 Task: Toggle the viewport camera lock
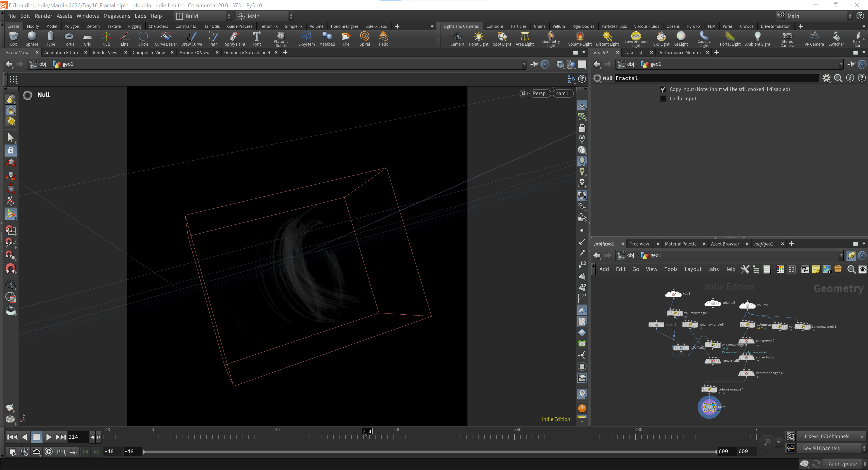click(x=523, y=94)
